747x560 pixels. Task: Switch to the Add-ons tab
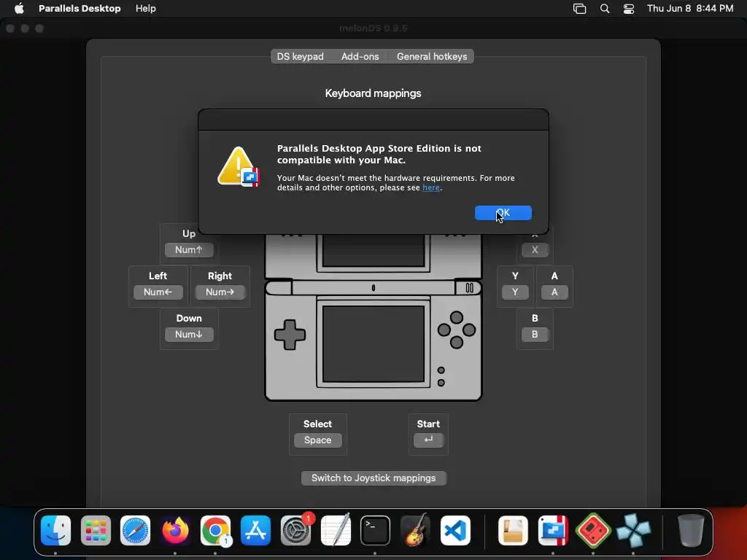pyautogui.click(x=360, y=56)
